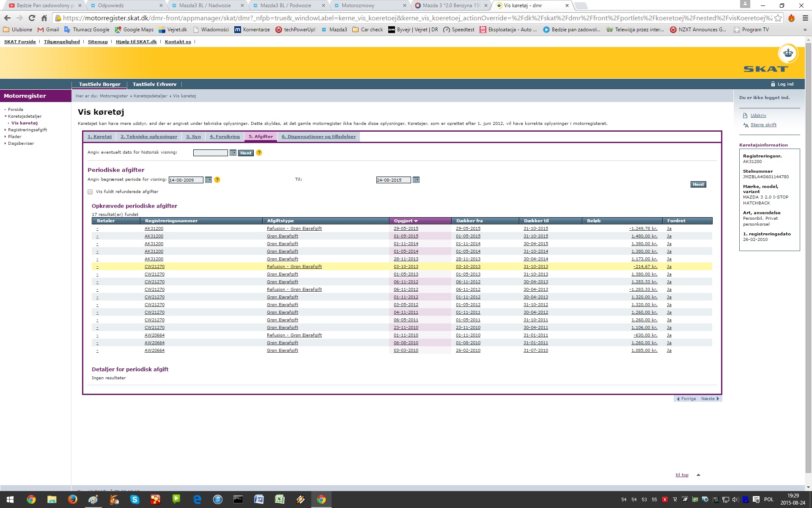Screen dimensions: 812x508
Task: Open calendar picker for period start date
Action: (x=208, y=180)
